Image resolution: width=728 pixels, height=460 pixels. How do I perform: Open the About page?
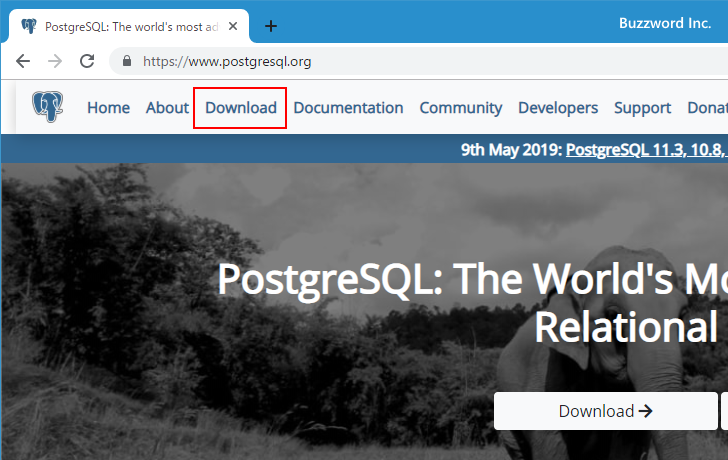tap(167, 108)
